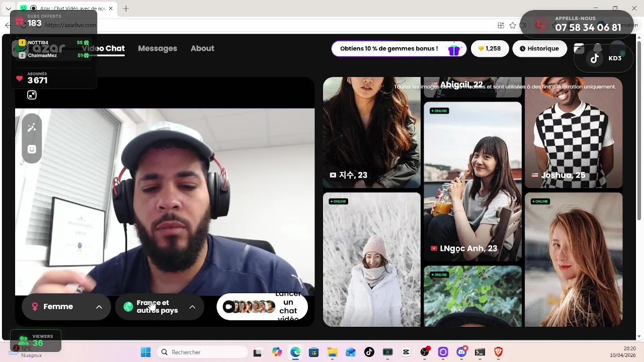Image resolution: width=644 pixels, height=362 pixels.
Task: Open the magic wand effects tool
Action: click(x=32, y=128)
